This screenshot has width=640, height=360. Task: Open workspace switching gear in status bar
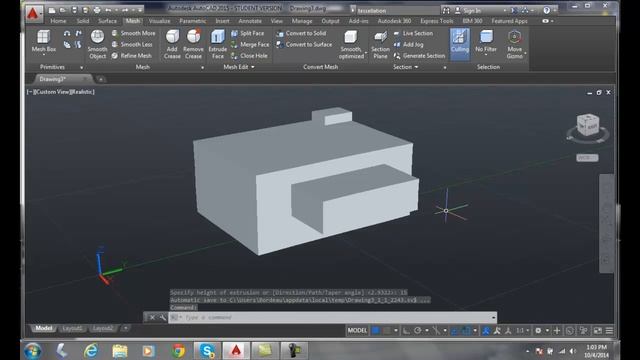click(538, 331)
